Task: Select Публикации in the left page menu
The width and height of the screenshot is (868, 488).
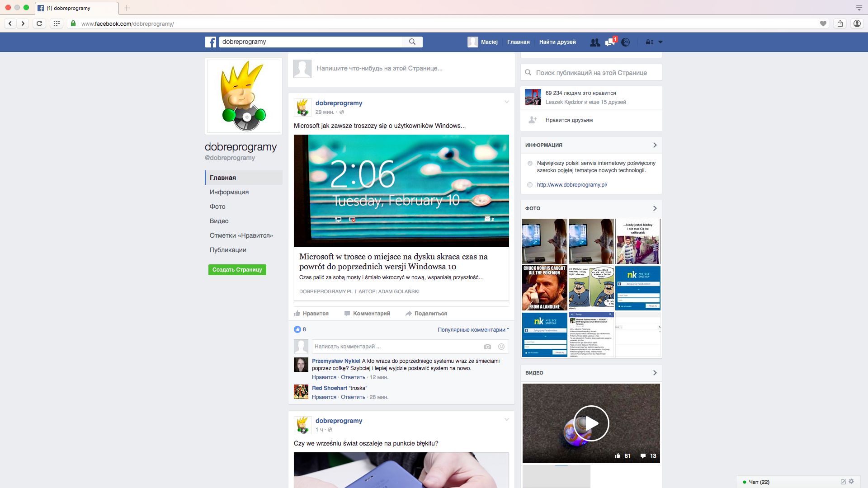Action: [x=228, y=250]
